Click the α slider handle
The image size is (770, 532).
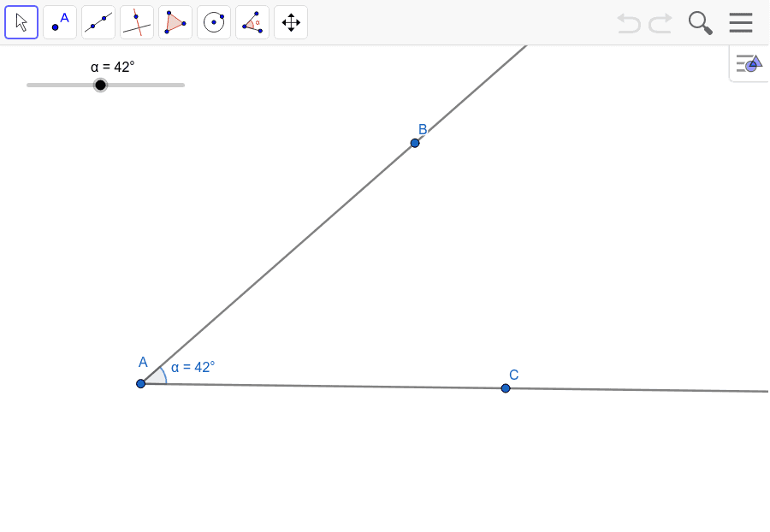point(100,85)
